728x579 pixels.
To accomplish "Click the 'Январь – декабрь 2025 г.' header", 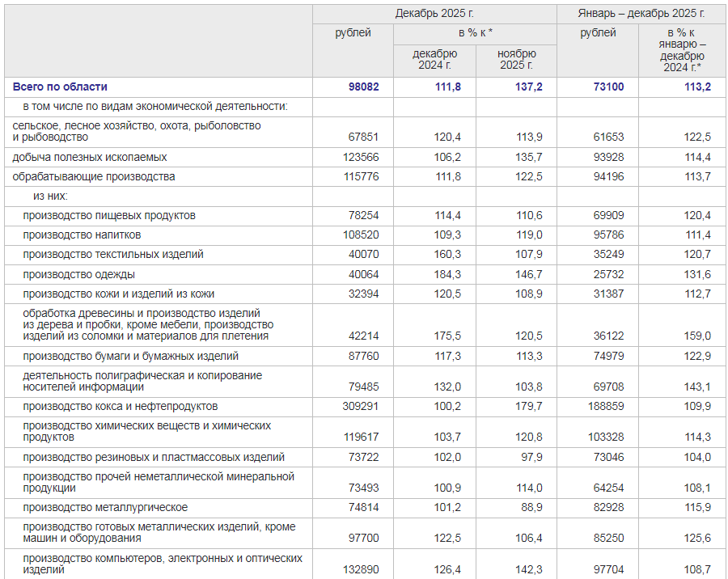I will [641, 14].
